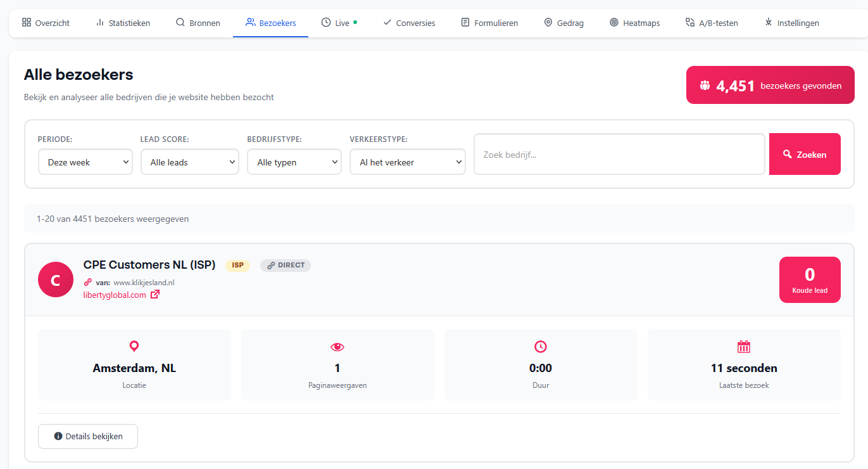
Task: Click the referrer 'www.klikjesland.nl'
Action: click(x=144, y=282)
